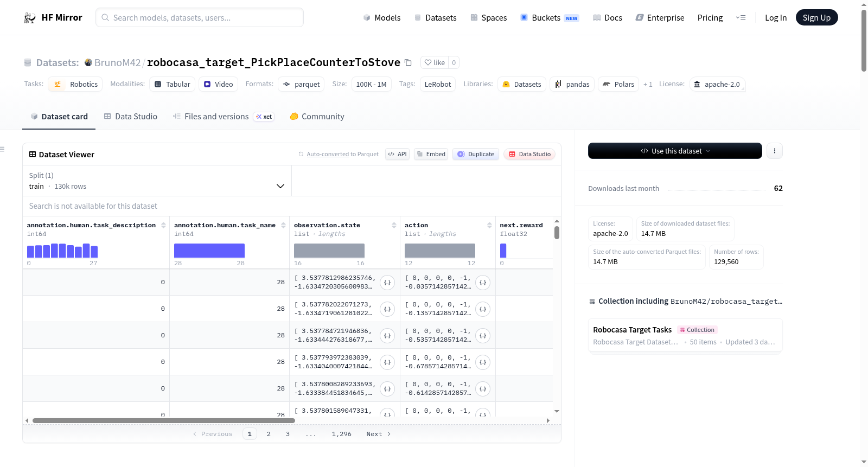Click the pandas library tag

click(x=572, y=84)
